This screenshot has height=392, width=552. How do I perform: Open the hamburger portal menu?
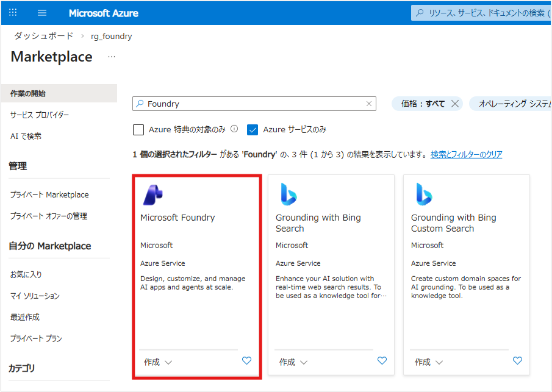pos(42,13)
